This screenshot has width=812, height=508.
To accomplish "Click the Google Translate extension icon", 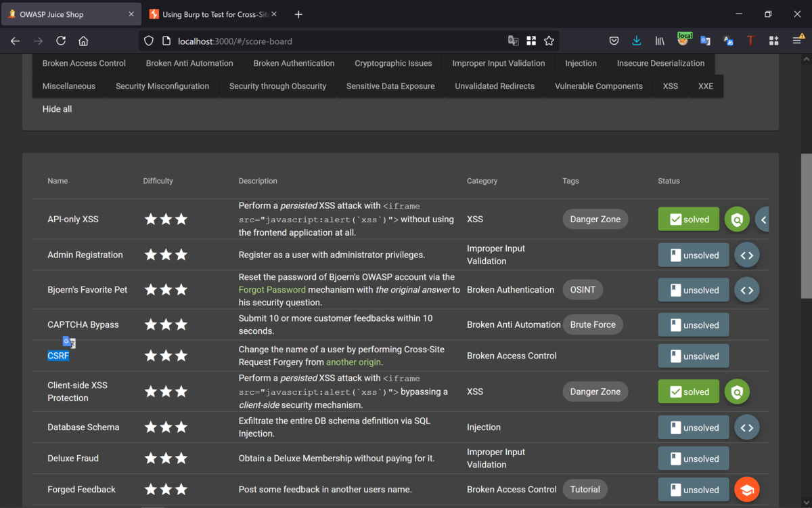I will point(705,41).
